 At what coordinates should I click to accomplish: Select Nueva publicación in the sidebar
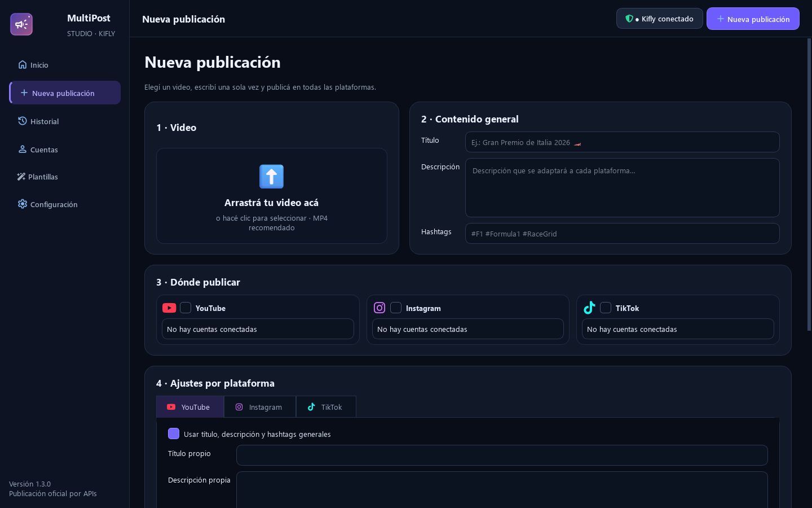point(65,93)
